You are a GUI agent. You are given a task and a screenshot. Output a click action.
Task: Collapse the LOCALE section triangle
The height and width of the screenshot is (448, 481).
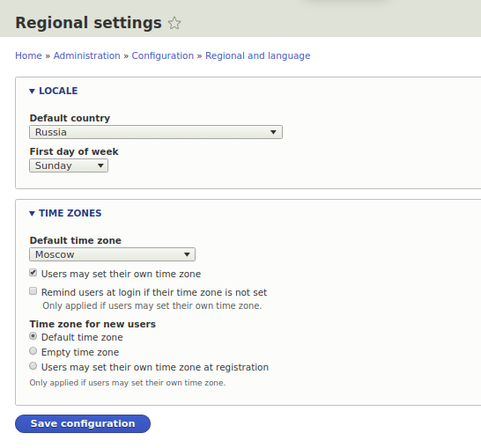[x=32, y=91]
